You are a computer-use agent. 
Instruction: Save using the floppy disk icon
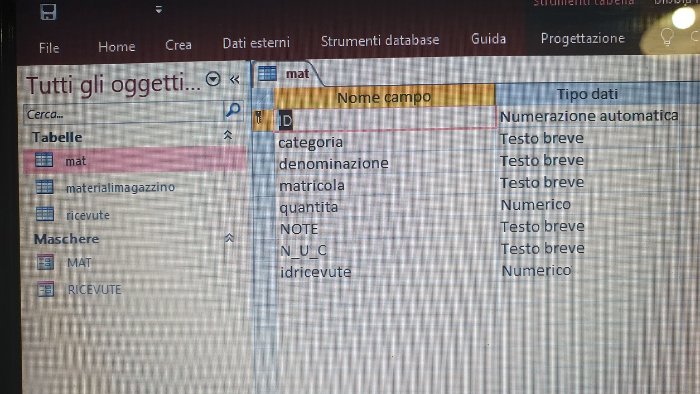pyautogui.click(x=48, y=12)
